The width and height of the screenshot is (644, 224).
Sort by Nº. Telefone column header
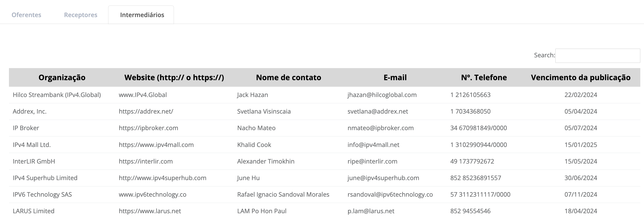pyautogui.click(x=484, y=78)
